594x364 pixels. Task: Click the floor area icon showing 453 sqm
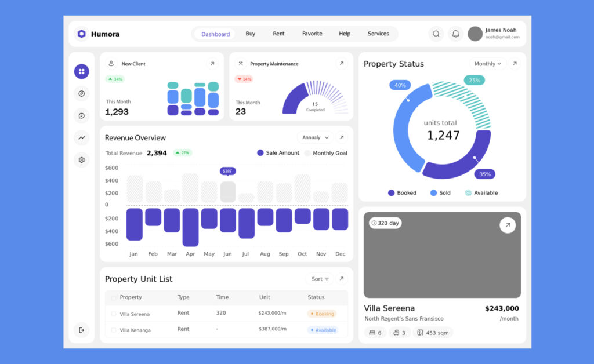click(x=420, y=333)
